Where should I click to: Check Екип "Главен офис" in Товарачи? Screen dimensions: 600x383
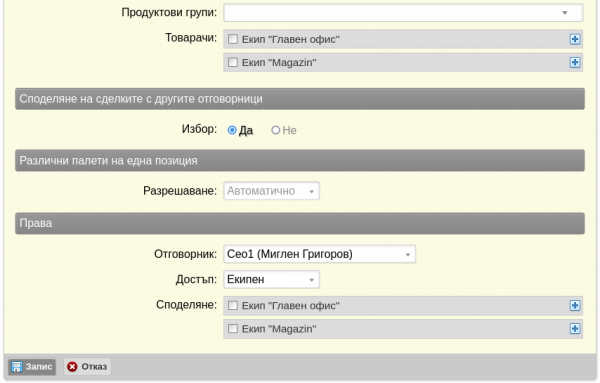point(233,39)
